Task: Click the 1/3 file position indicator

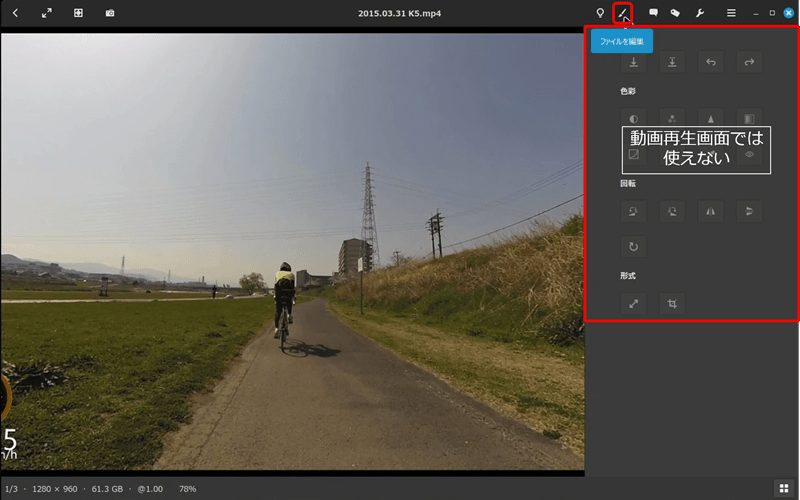Action: point(11,489)
